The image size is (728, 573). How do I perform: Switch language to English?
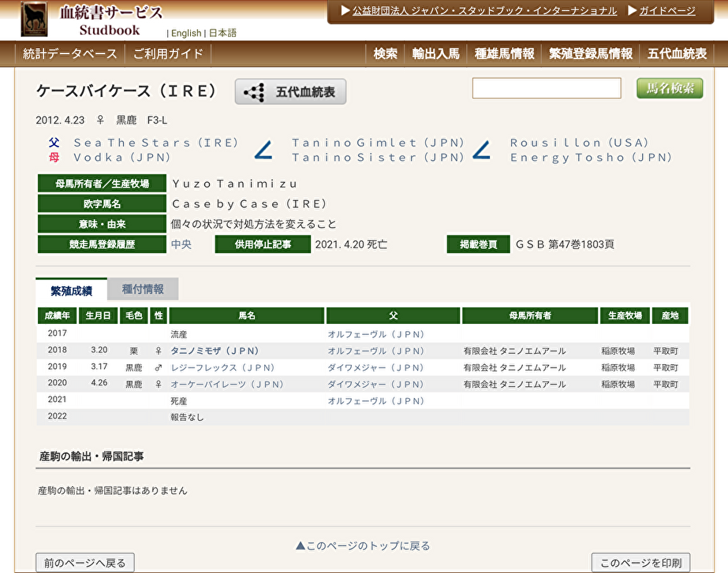(186, 33)
